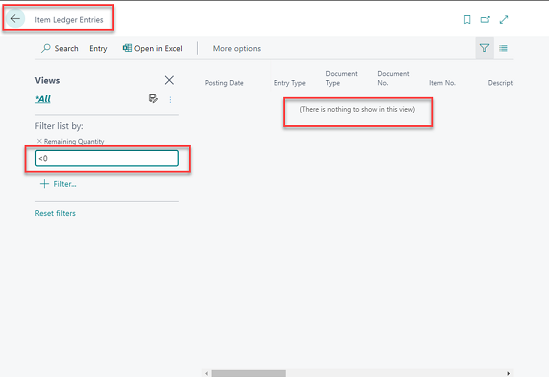Click the scrollbar right arrow
The image size is (549, 377).
coord(508,373)
